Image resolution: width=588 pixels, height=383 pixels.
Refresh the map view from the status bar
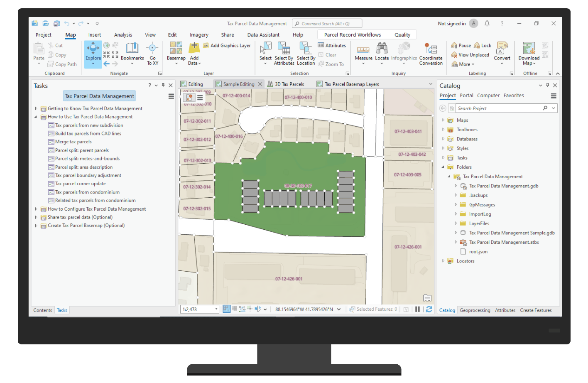point(429,309)
